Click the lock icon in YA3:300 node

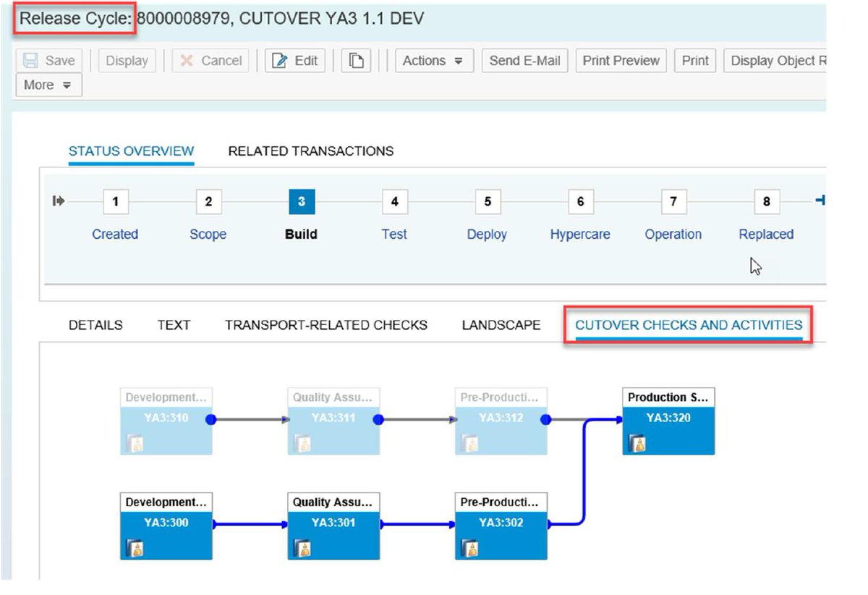click(134, 549)
